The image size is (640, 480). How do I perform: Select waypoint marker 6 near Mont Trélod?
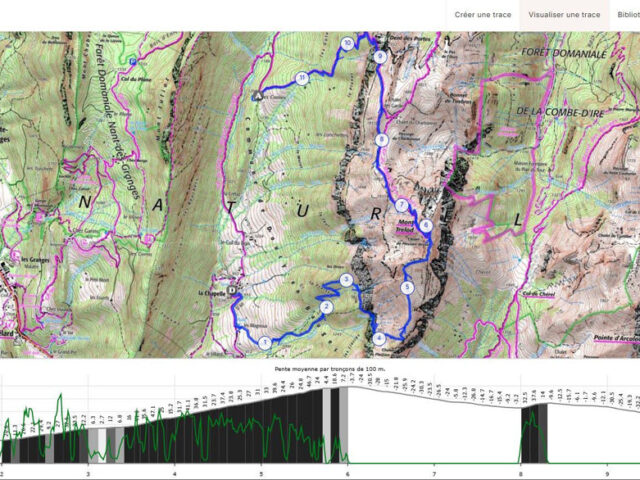tap(426, 226)
